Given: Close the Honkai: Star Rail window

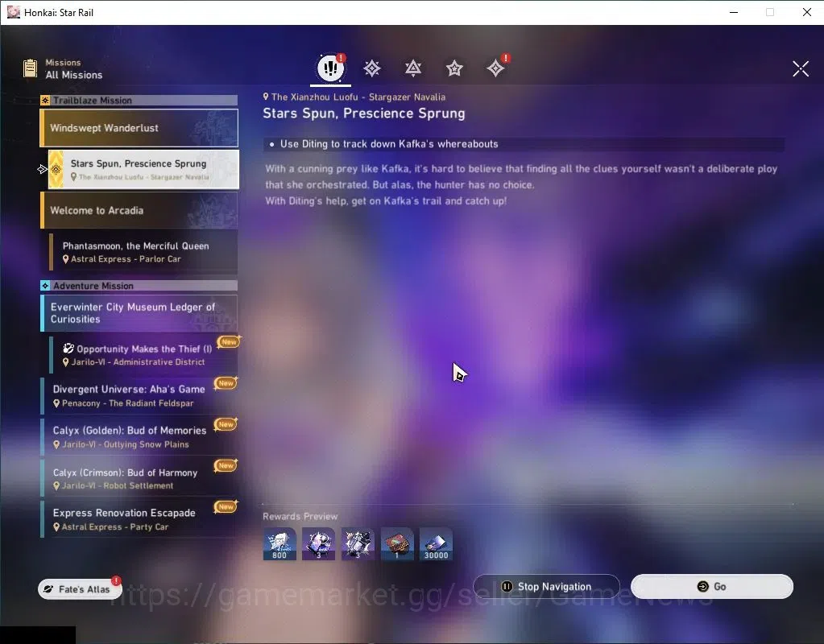Looking at the screenshot, I should coord(806,12).
